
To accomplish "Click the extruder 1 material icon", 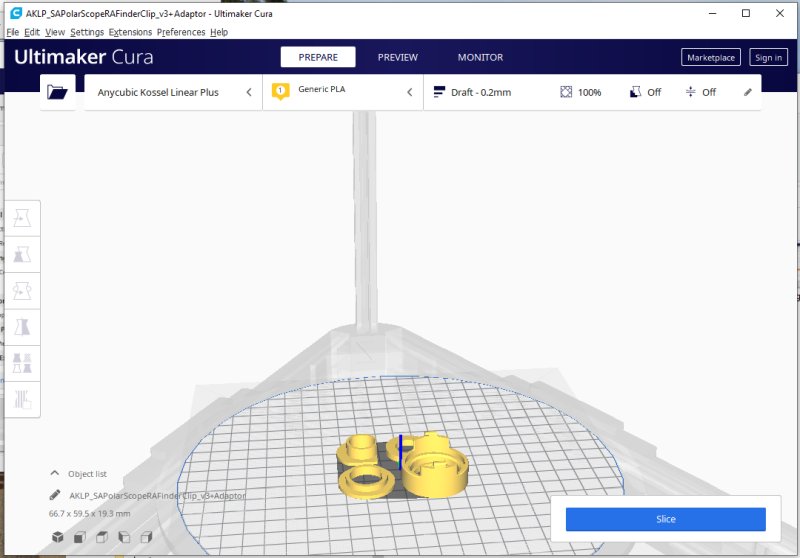I will click(280, 91).
